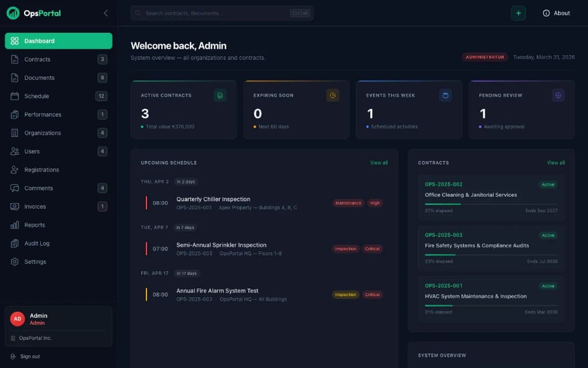This screenshot has height=368, width=588.
Task: Click Critical tag on Sprinkler Inspection
Action: coord(372,249)
